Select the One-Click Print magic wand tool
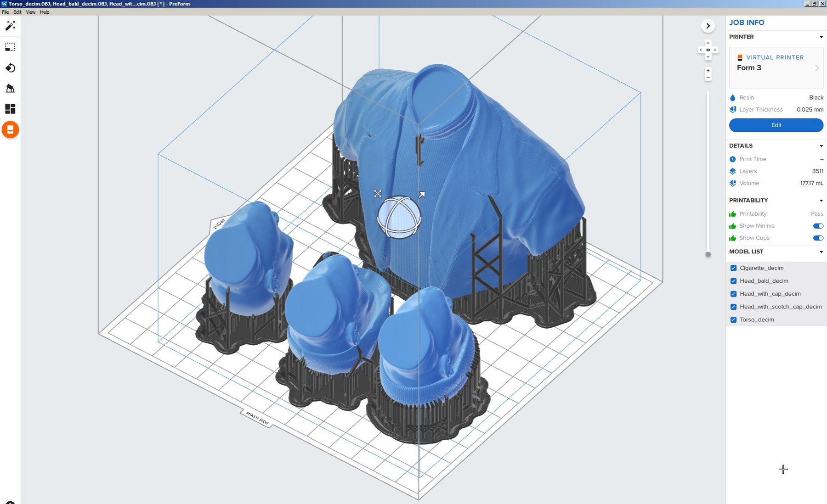The image size is (827, 504). 10,26
